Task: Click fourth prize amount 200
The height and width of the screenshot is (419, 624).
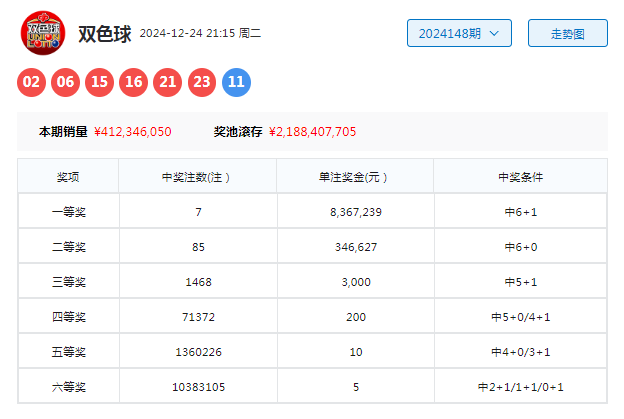Action: [x=356, y=317]
